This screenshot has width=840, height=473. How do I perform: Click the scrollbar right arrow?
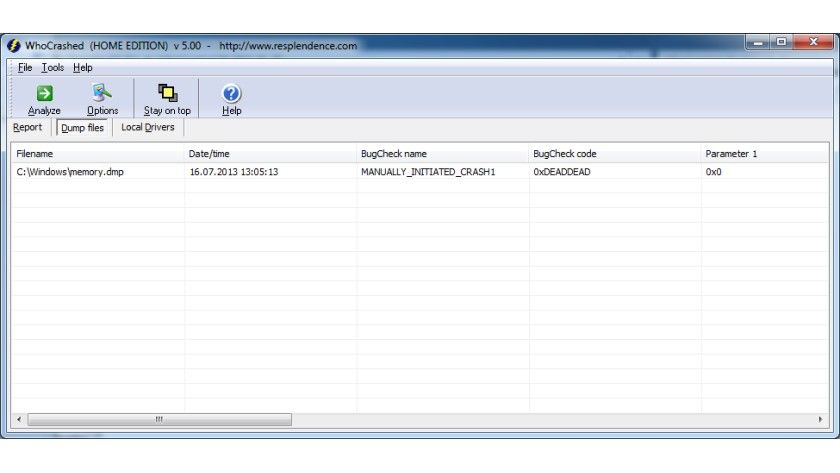click(820, 419)
